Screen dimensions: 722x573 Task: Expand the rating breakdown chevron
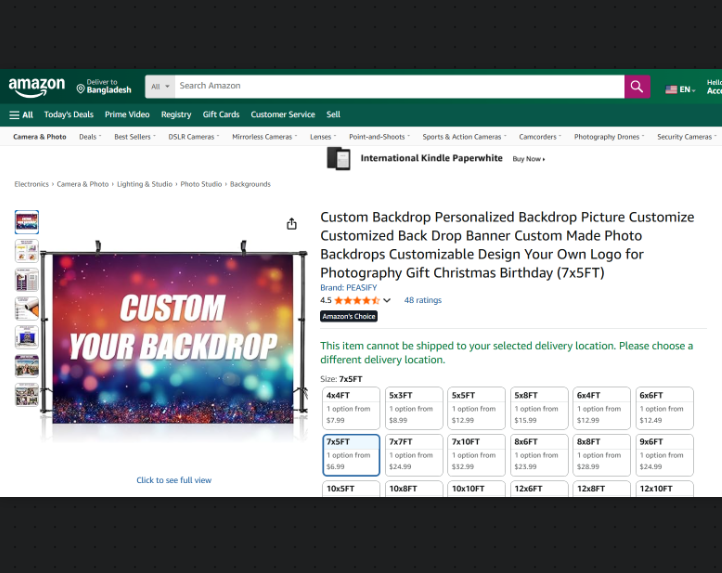click(x=387, y=300)
